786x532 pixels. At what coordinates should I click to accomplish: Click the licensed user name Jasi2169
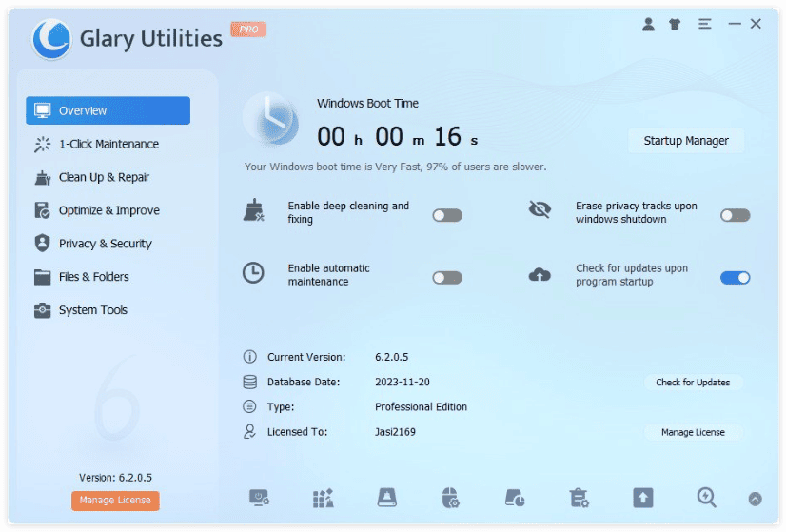tap(395, 432)
